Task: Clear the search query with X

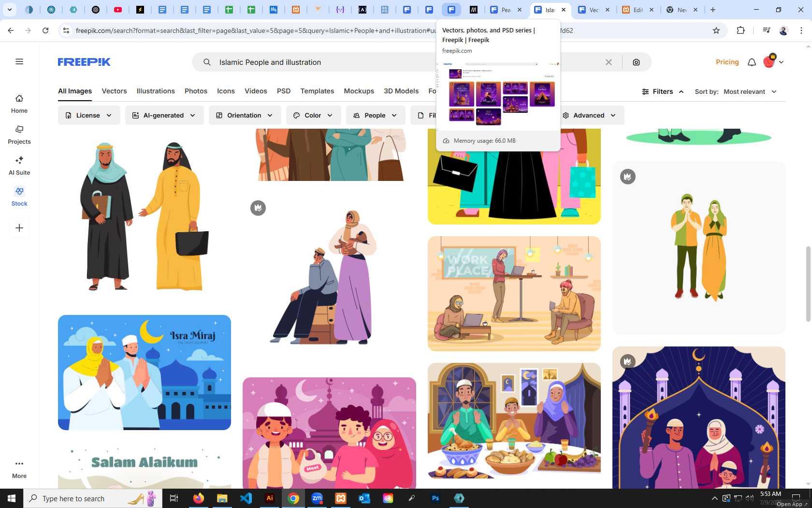Action: click(x=609, y=62)
